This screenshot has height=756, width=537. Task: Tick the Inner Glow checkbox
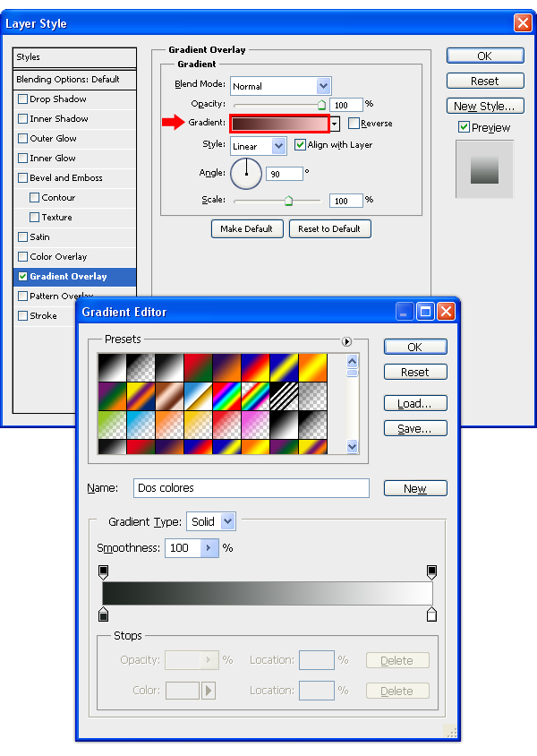(22, 159)
